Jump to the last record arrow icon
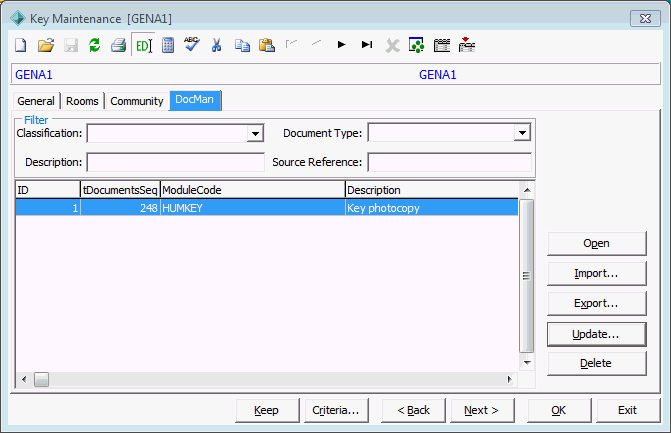 (x=367, y=44)
